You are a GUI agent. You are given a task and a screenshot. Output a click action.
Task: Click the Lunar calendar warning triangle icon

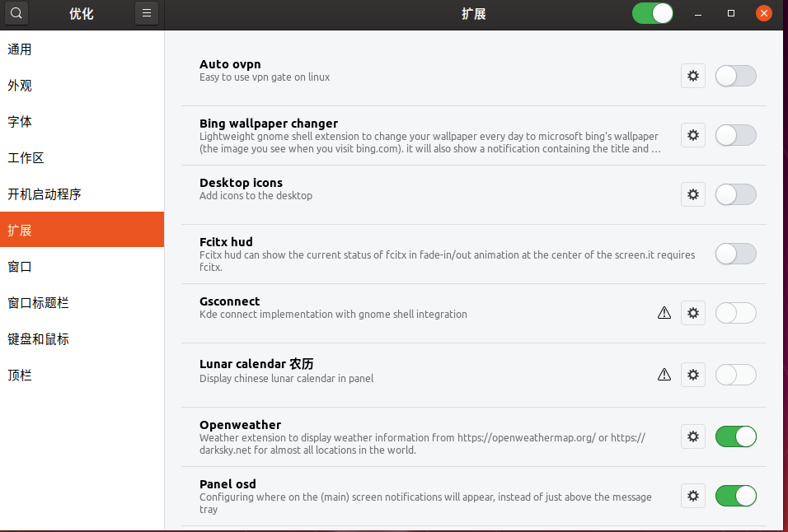click(664, 375)
